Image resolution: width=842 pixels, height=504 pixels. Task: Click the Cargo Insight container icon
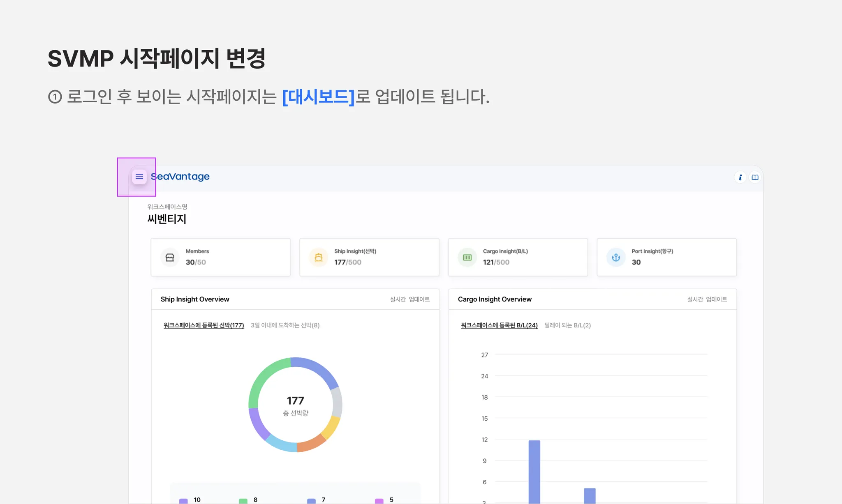pyautogui.click(x=467, y=258)
